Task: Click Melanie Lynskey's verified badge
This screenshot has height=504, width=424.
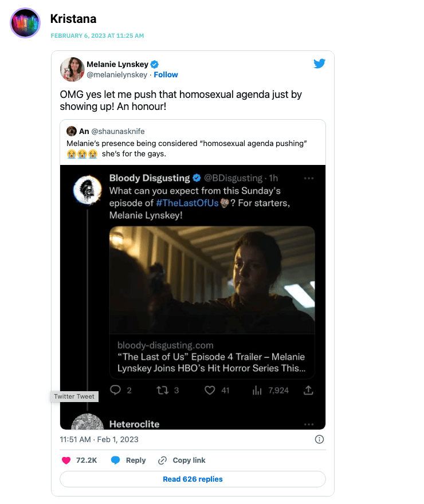Action: pos(155,64)
